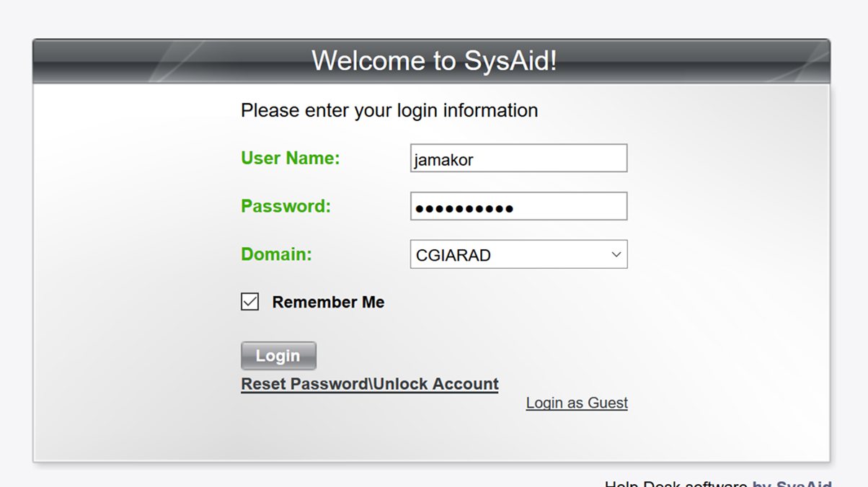Click the Remember Me label text

tap(327, 302)
